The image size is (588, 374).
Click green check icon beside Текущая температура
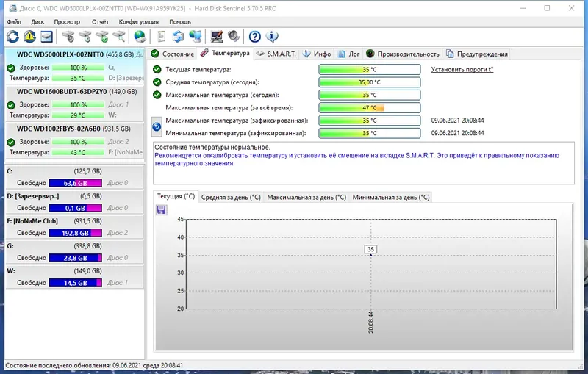coord(157,69)
